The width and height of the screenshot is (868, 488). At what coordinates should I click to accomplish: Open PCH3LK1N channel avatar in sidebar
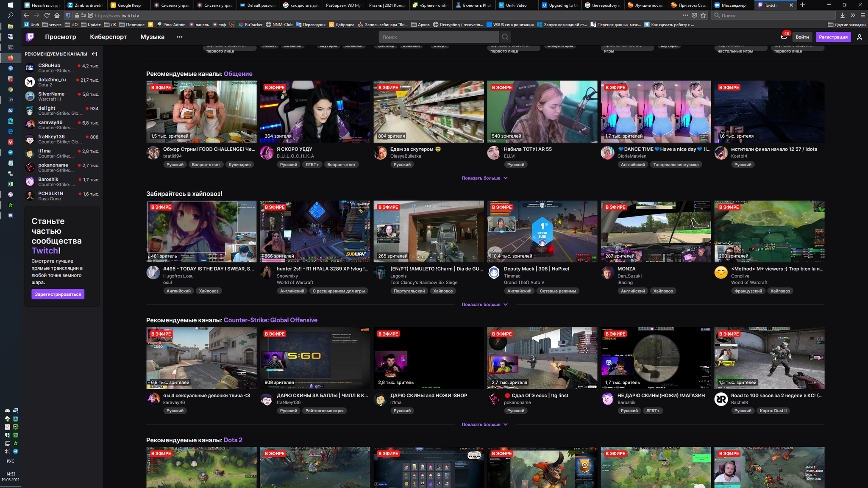30,196
